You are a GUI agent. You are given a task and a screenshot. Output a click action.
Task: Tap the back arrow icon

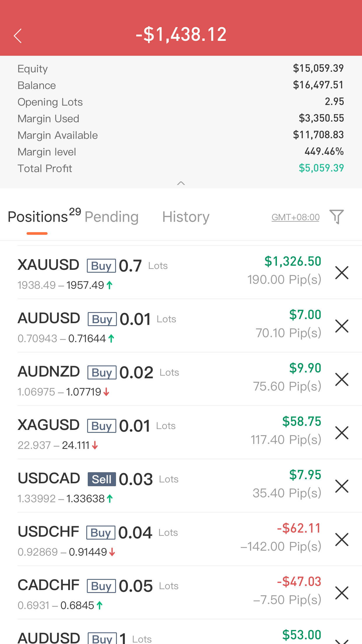[18, 36]
